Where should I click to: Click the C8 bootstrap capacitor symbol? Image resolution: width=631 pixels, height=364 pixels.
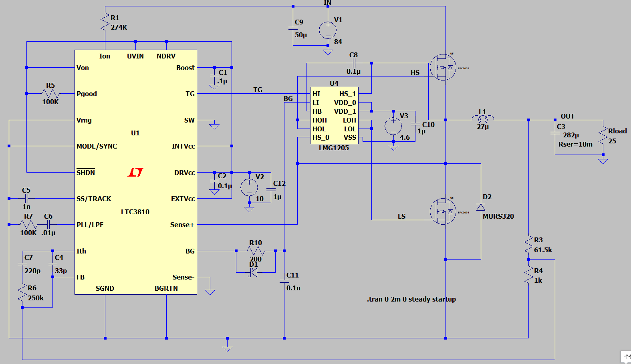[x=354, y=63]
